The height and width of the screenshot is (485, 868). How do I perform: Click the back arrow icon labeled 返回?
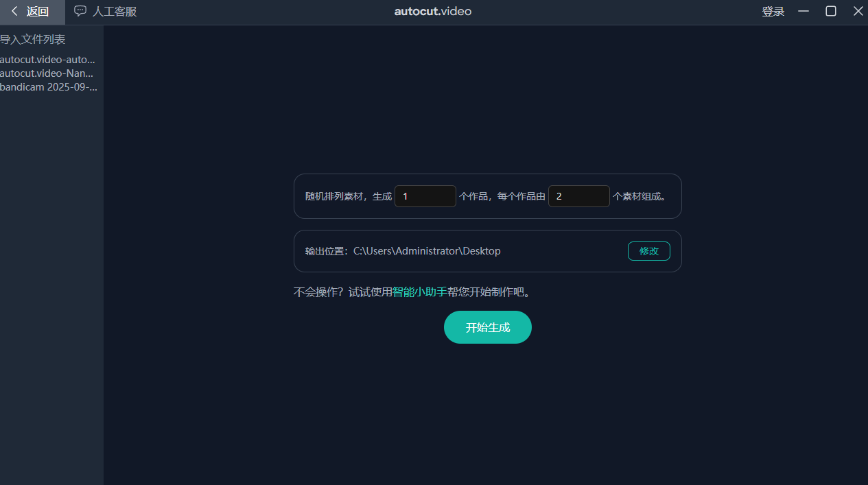[14, 12]
